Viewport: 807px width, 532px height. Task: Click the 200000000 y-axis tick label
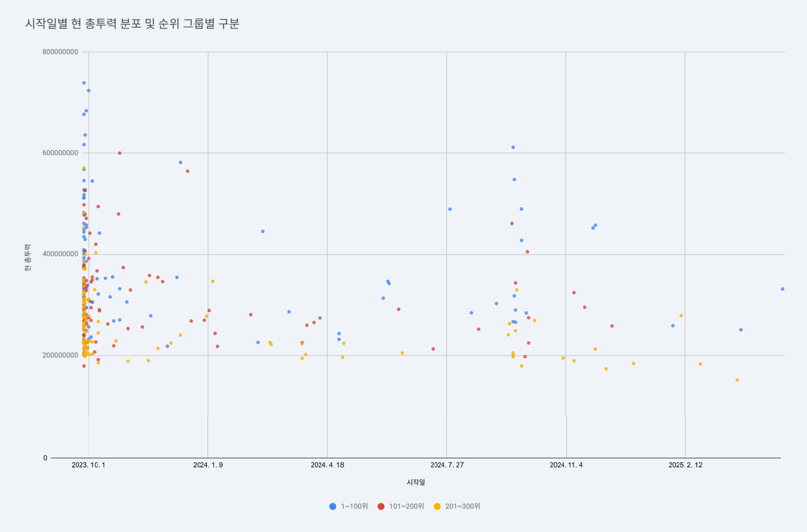click(60, 355)
